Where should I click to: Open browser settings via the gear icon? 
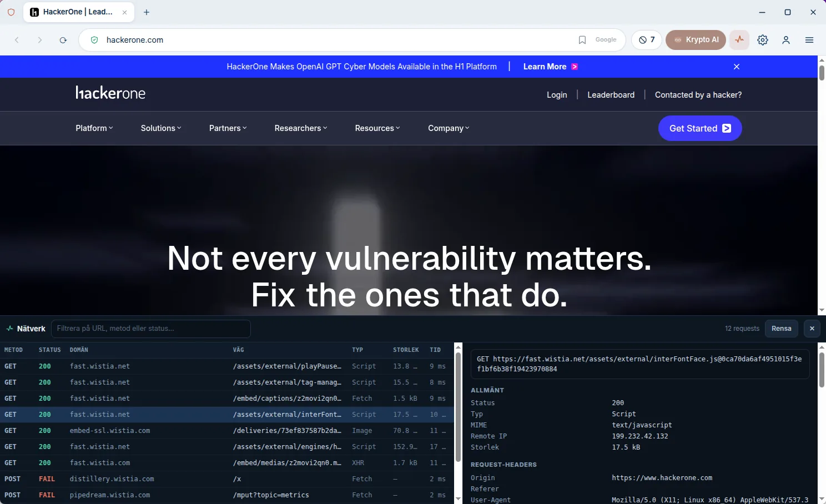coord(763,40)
